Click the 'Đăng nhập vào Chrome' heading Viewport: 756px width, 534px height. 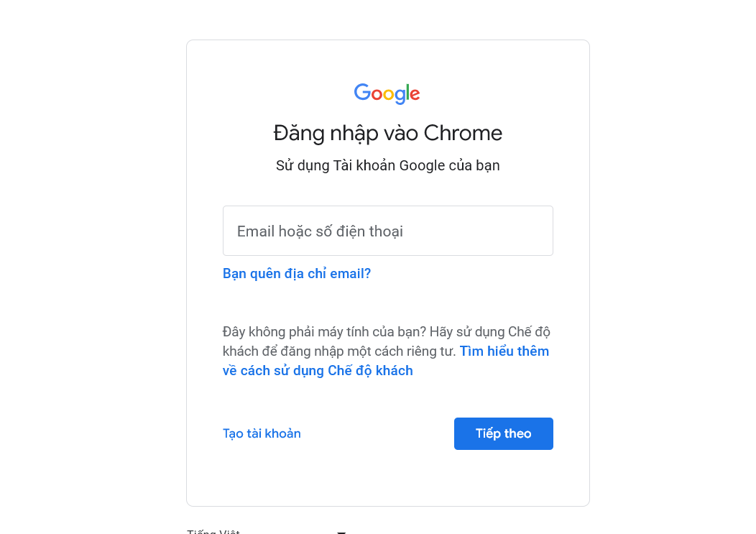coord(387,133)
